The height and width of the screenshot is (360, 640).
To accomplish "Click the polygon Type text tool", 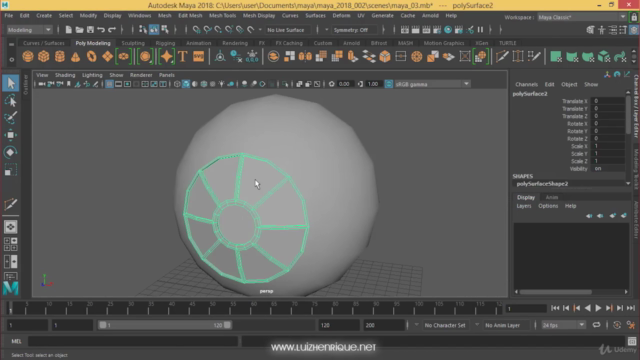I will point(182,56).
